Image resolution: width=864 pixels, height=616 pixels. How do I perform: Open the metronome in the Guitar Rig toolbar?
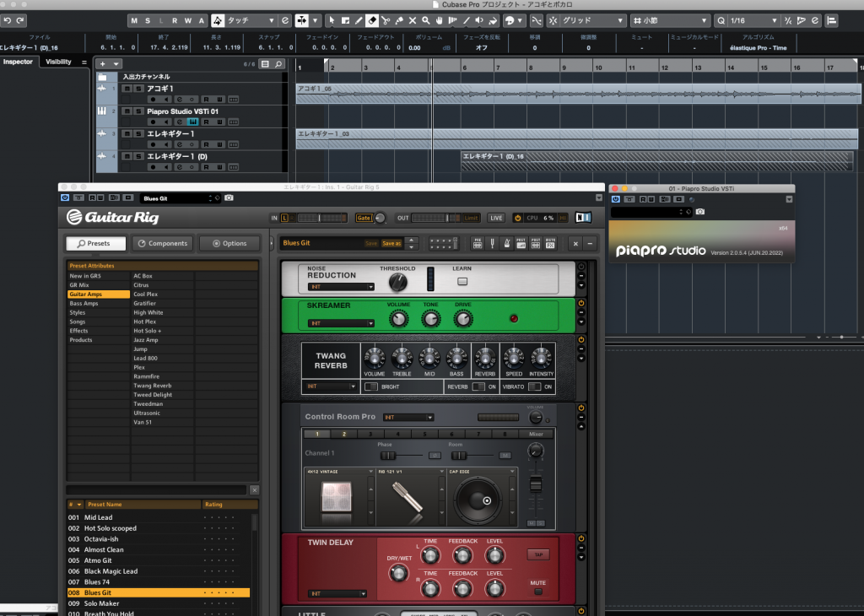[x=506, y=243]
